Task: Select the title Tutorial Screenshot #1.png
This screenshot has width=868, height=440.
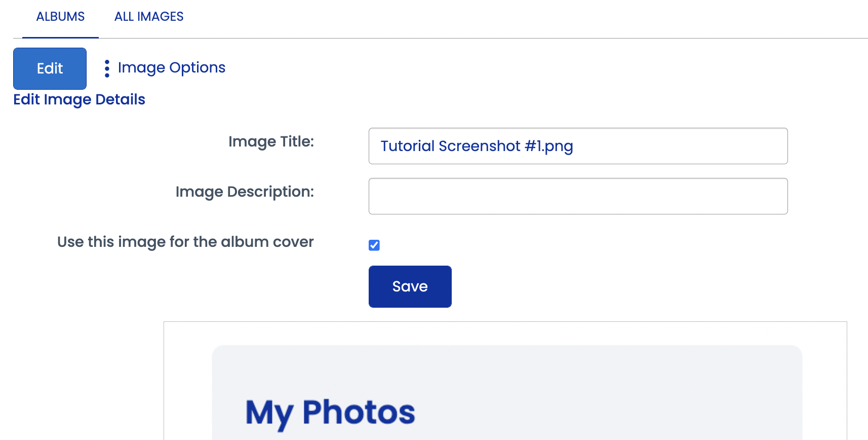Action: tap(477, 146)
